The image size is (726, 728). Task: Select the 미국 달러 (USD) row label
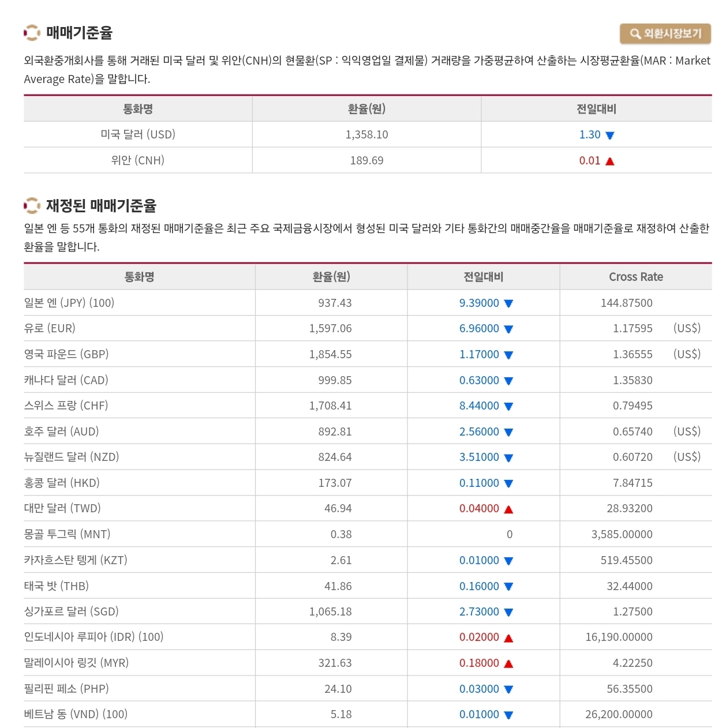point(138,134)
